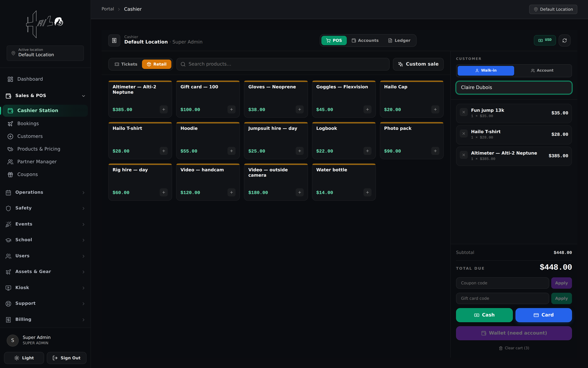Viewport: 588px width, 368px height.
Task: Add Hailo Cap with plus icon
Action: point(435,110)
